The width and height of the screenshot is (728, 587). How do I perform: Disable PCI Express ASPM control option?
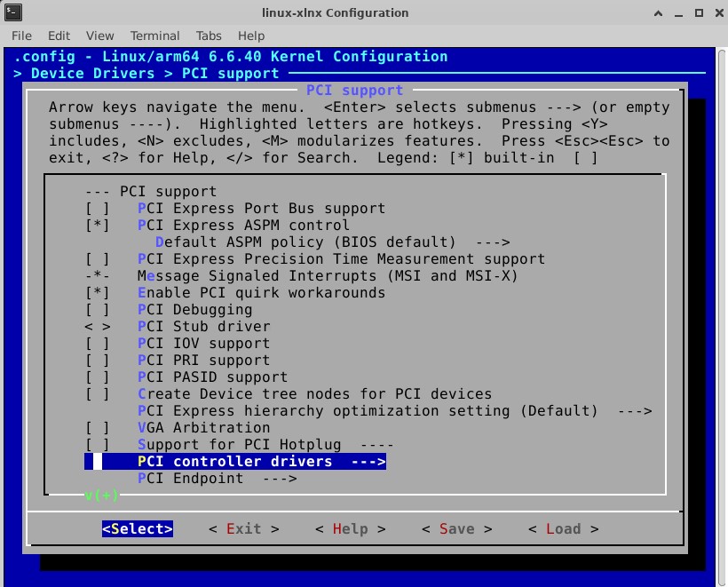[98, 226]
